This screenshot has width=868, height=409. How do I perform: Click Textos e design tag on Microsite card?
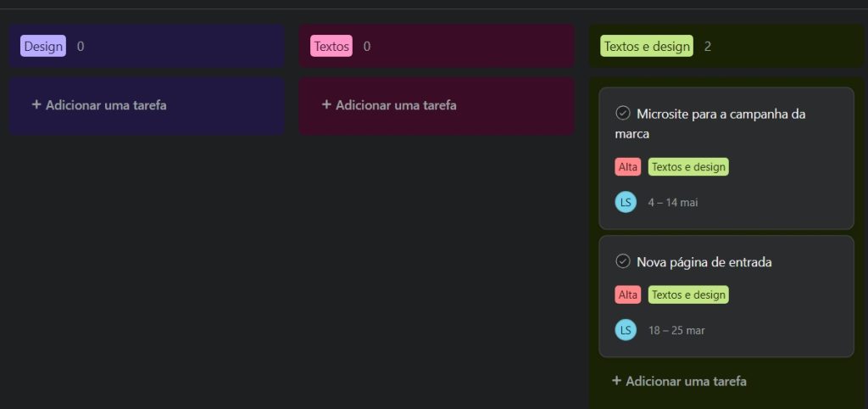[688, 167]
